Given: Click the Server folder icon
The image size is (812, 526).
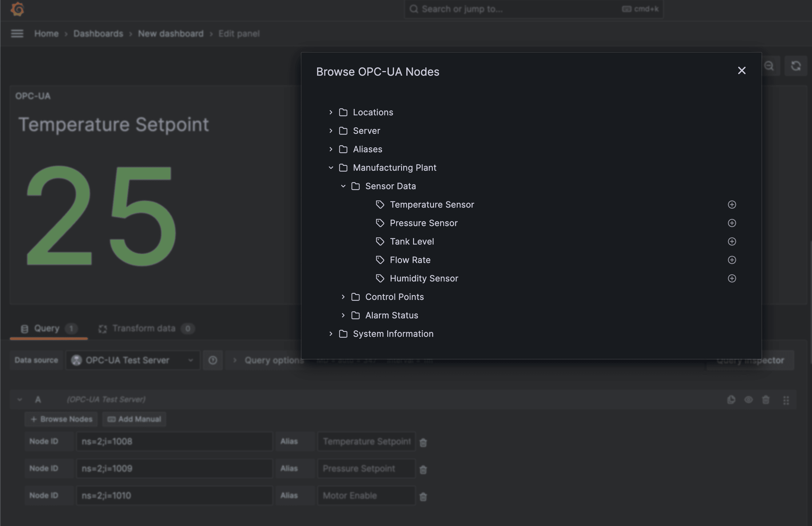Looking at the screenshot, I should [x=343, y=131].
